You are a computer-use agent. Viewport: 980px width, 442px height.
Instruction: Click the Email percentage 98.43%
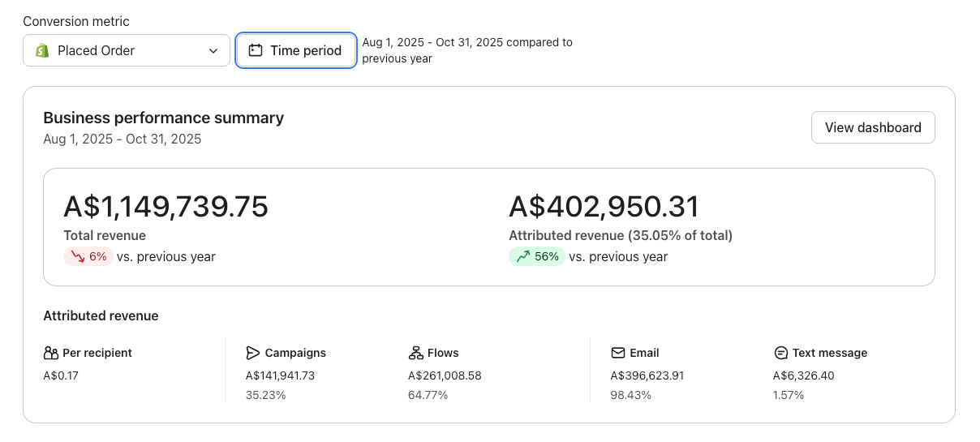[631, 395]
